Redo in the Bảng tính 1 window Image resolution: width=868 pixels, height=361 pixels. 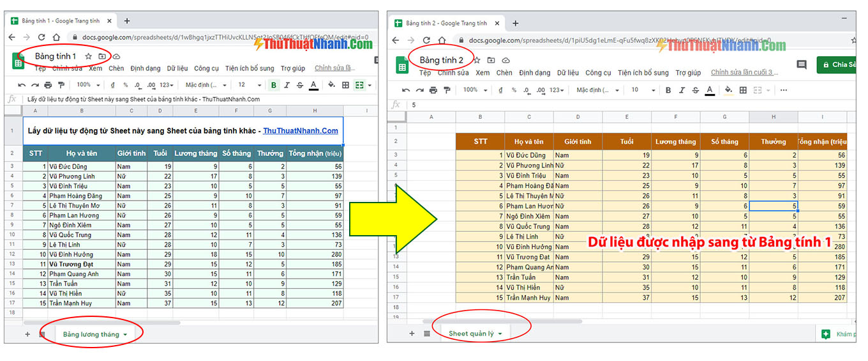[34, 85]
